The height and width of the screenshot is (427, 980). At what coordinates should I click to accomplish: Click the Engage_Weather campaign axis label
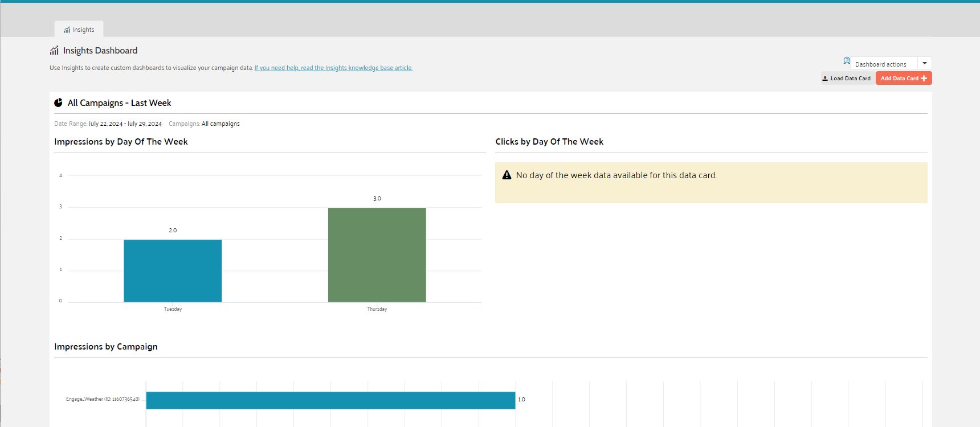click(103, 399)
